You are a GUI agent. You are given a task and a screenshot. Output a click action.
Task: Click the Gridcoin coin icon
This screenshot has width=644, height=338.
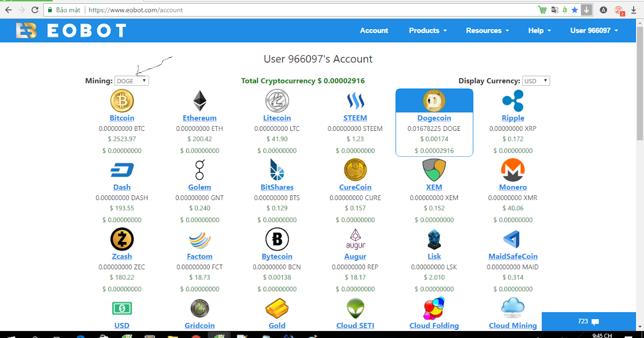tap(200, 308)
